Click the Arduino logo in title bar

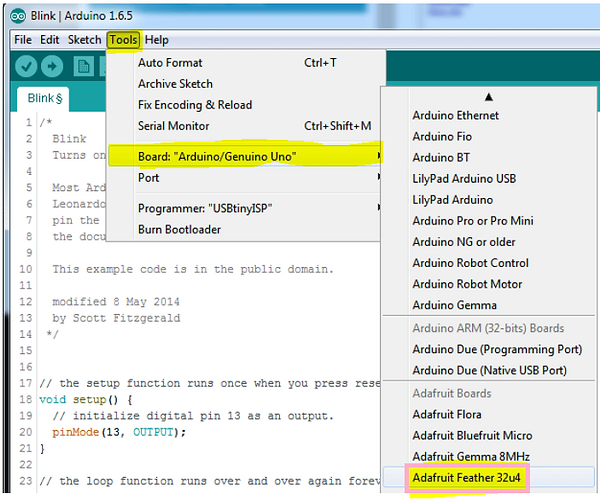tap(18, 16)
